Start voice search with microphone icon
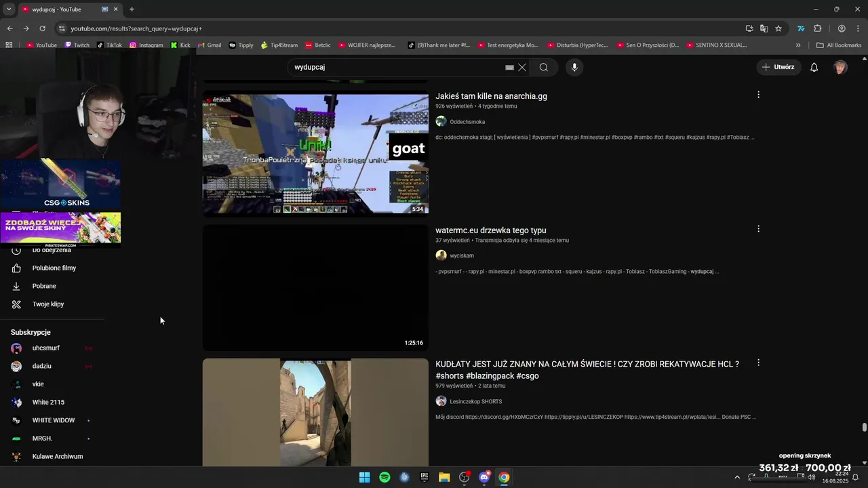Screen dimensions: 868x488 574,67
